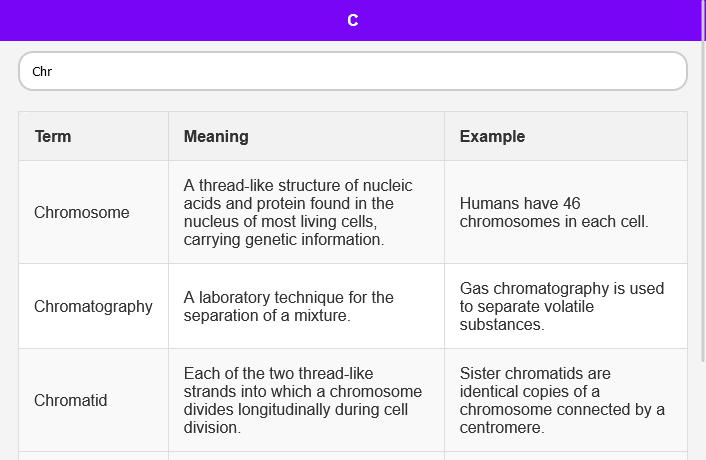
Task: Click the example cell in the Chromatid row
Action: tap(562, 400)
